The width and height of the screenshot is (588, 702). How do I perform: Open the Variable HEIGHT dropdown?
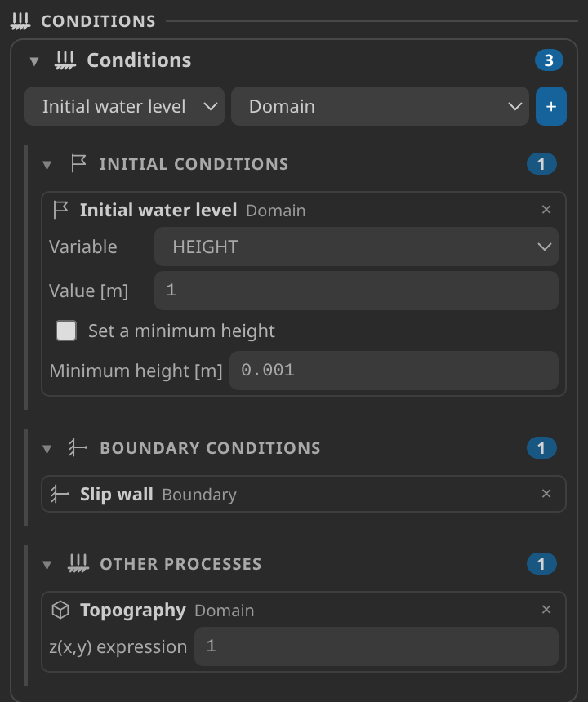pyautogui.click(x=356, y=247)
